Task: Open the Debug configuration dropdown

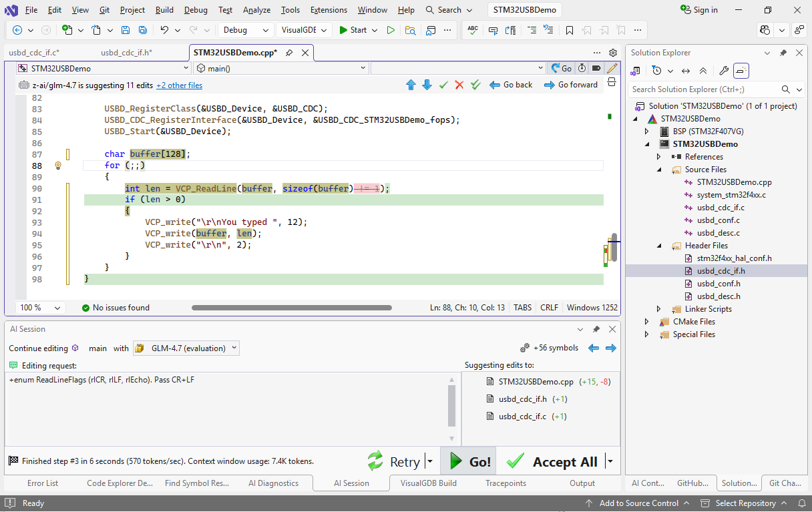Action: (245, 30)
